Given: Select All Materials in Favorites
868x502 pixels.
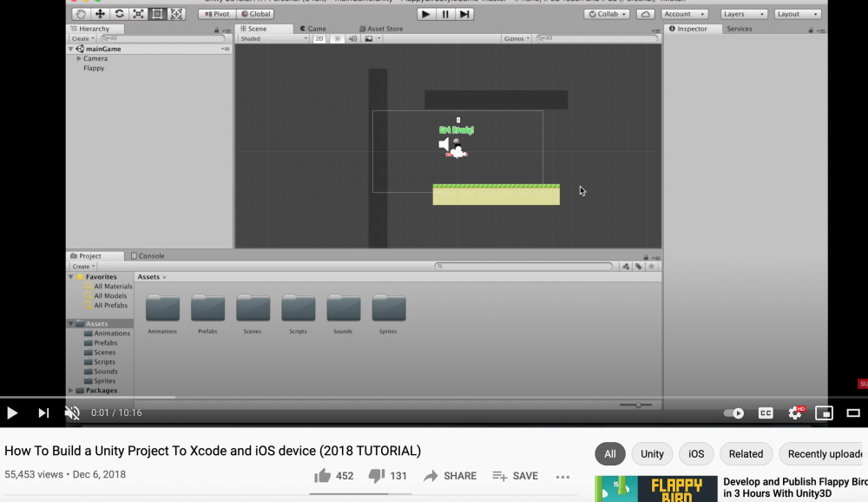Looking at the screenshot, I should 113,287.
